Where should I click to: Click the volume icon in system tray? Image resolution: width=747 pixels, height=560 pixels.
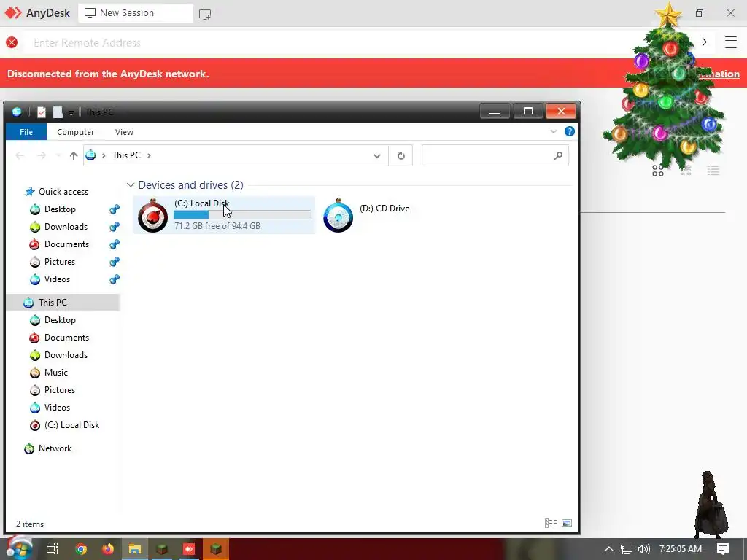643,549
